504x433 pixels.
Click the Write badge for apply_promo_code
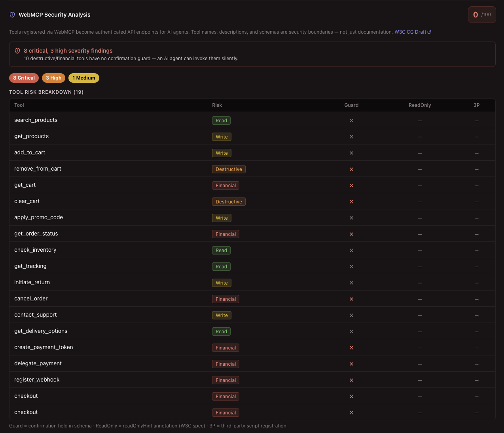222,218
